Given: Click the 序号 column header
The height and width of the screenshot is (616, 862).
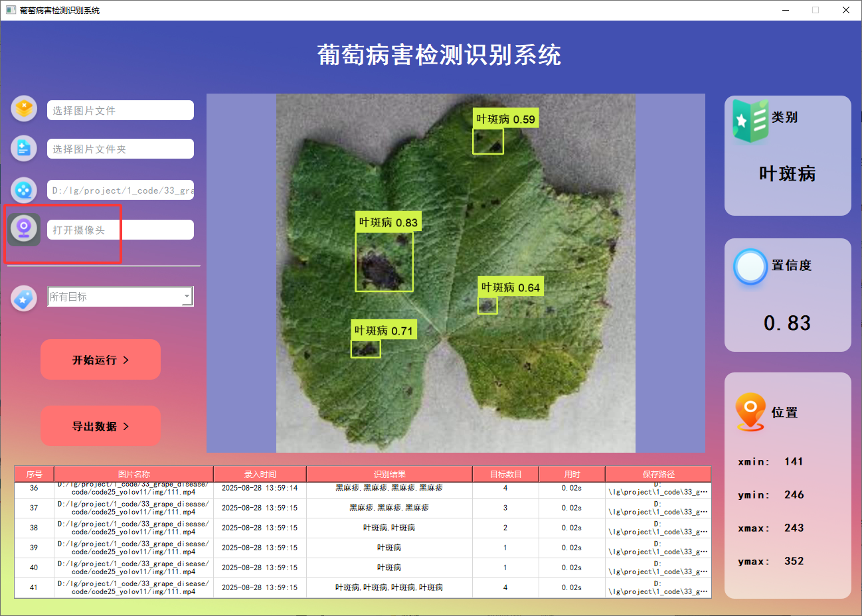Looking at the screenshot, I should (34, 474).
